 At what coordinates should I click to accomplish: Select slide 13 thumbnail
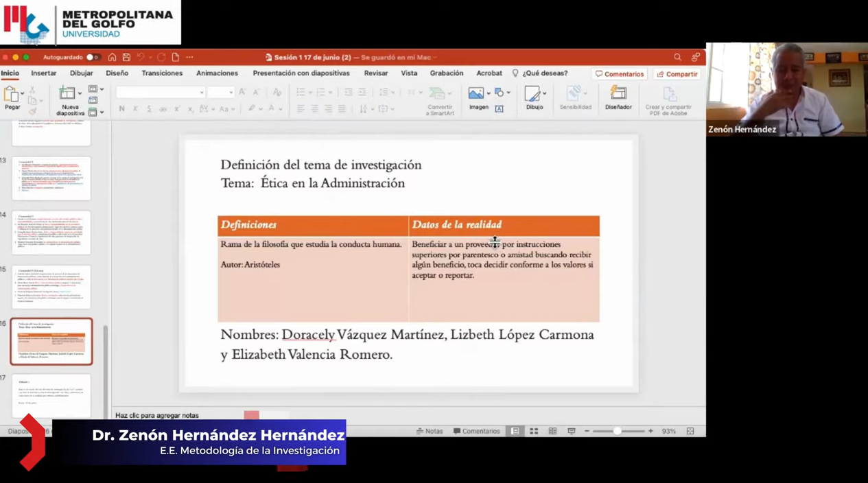pyautogui.click(x=51, y=178)
